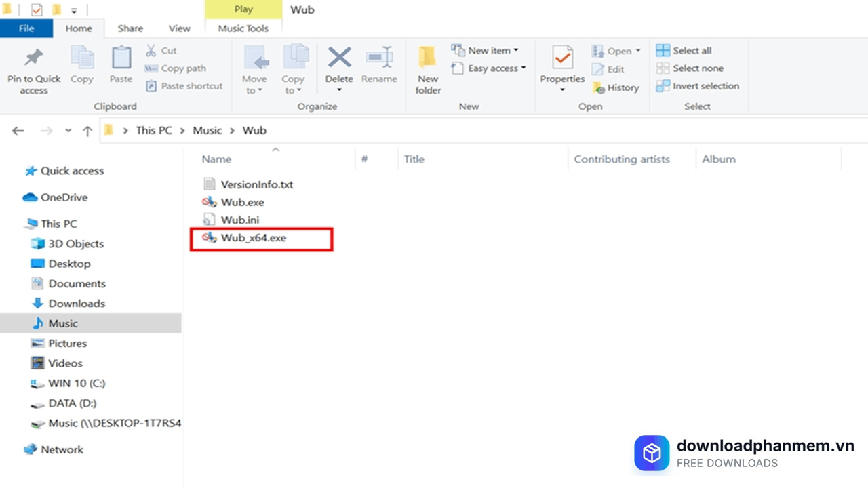Select the Wub_x64.exe file
The height and width of the screenshot is (488, 868).
pos(253,237)
